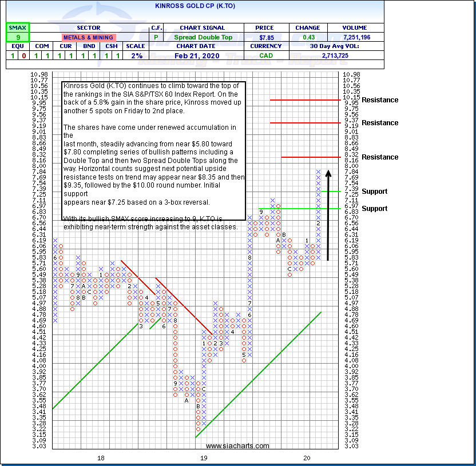Select the pink Metals & Mining sector label
The image size is (476, 466).
click(88, 37)
